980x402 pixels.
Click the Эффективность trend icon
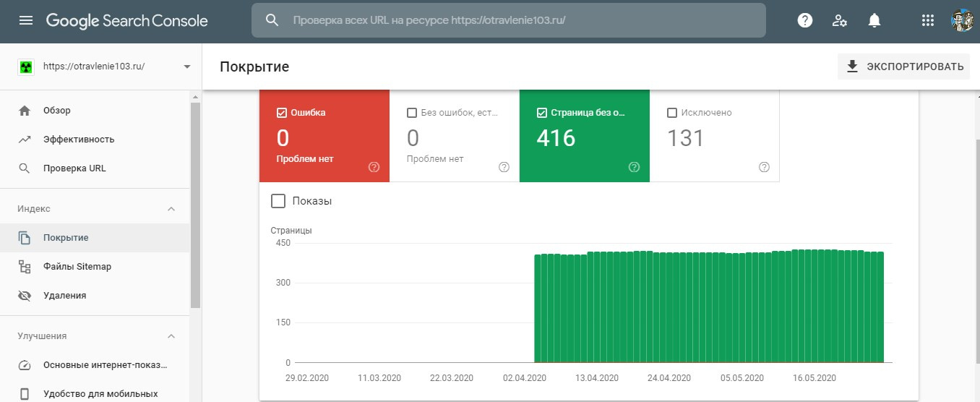(25, 140)
